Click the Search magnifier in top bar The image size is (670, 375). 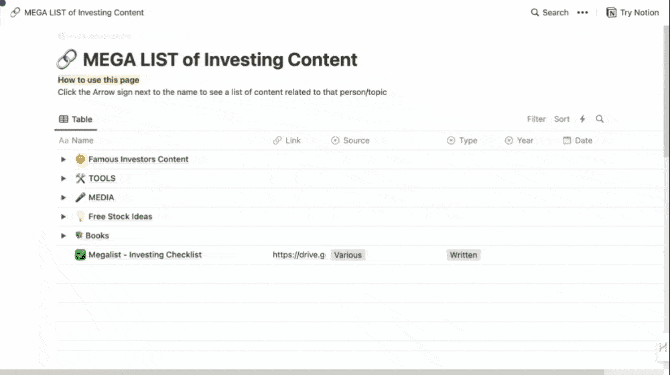coord(535,12)
